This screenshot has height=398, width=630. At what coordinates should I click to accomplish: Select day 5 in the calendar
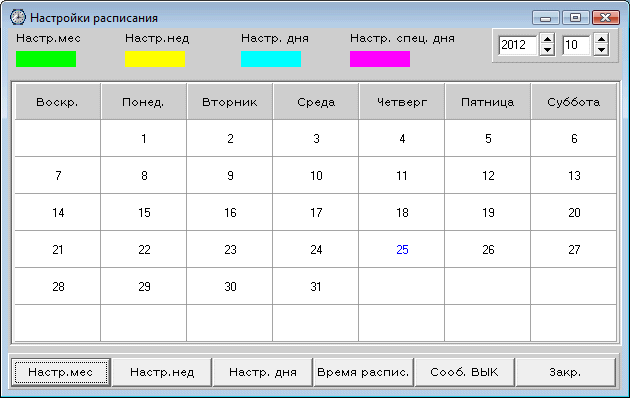[487, 139]
